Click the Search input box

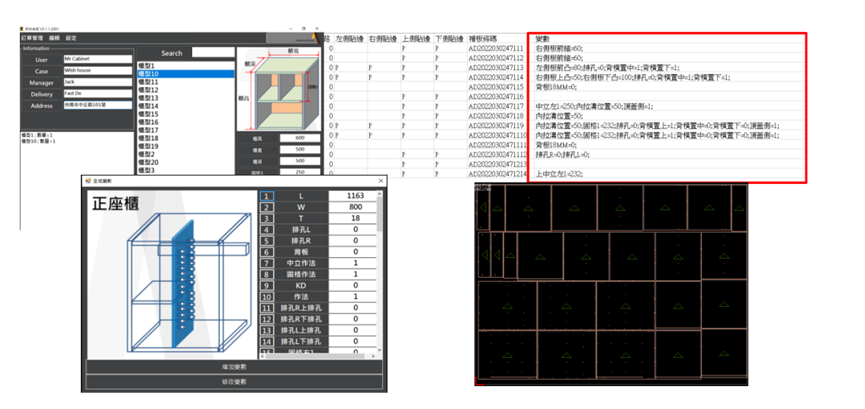[x=211, y=52]
